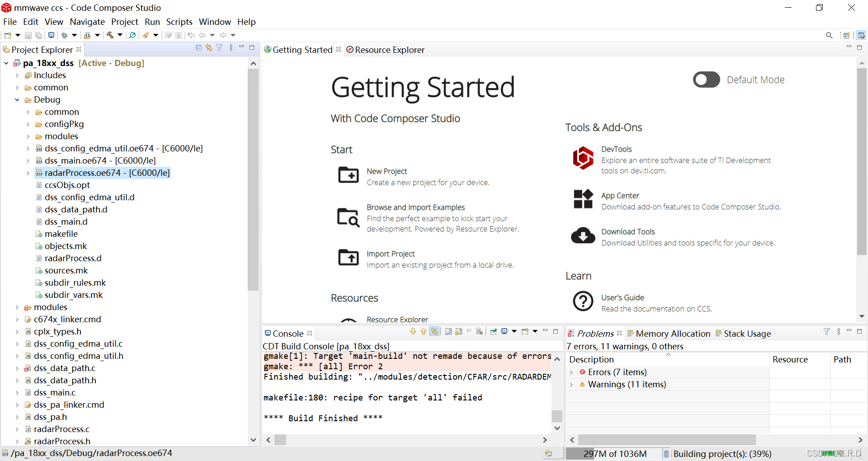Click the Console scroll lock icon
Image resolution: width=868 pixels, height=461 pixels.
pyautogui.click(x=459, y=332)
